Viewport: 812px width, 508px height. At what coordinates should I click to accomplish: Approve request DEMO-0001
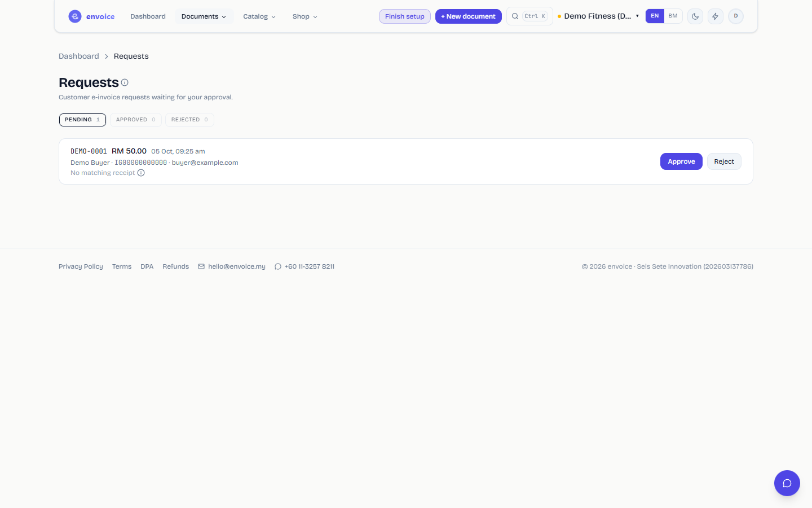(x=681, y=161)
